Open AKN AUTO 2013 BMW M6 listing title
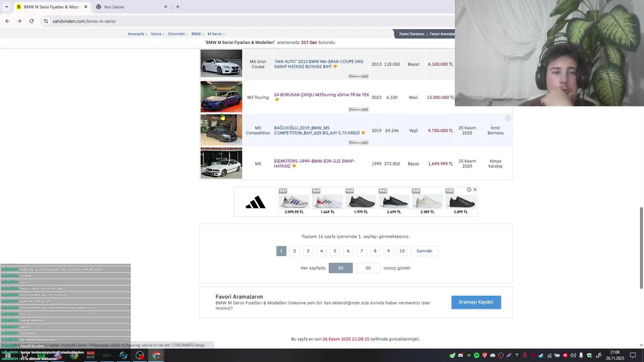This screenshot has width=644, height=362. tap(318, 64)
